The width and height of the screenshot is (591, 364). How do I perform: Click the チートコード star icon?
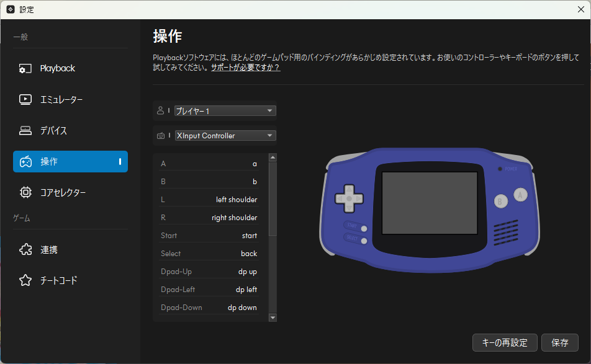pos(25,280)
